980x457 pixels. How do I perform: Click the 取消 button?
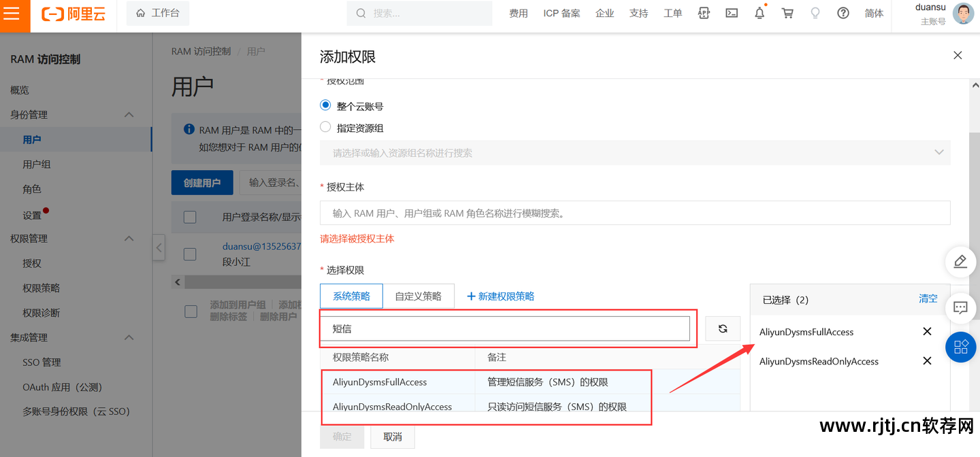pyautogui.click(x=393, y=437)
